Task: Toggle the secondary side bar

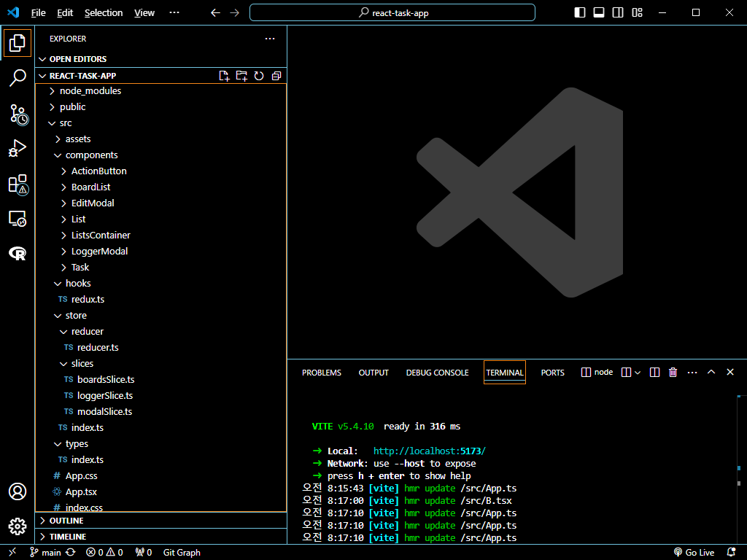Action: click(618, 13)
